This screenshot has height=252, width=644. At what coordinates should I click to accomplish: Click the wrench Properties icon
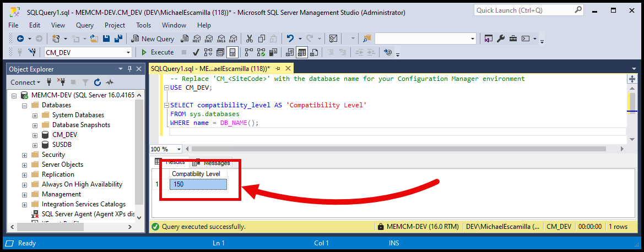[501, 39]
